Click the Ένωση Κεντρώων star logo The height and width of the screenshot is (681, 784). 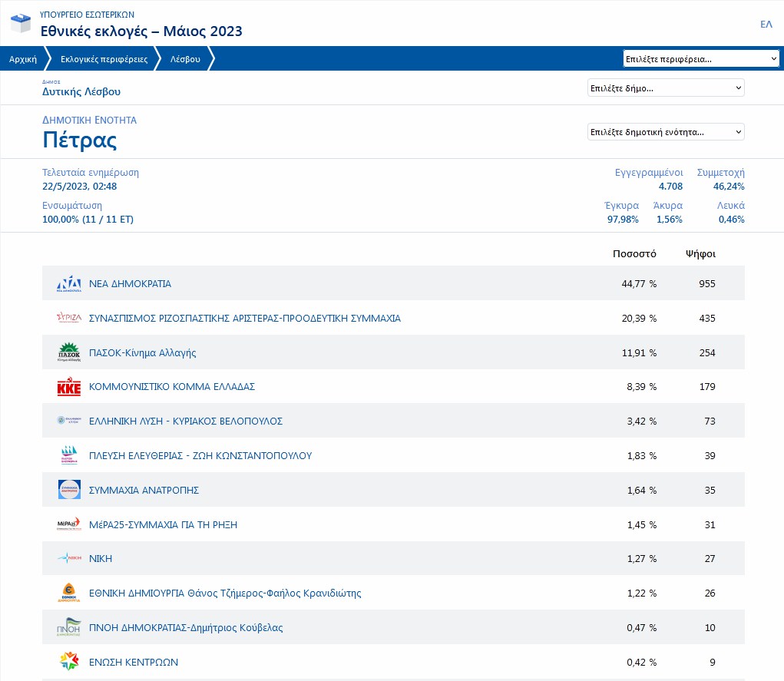[69, 662]
